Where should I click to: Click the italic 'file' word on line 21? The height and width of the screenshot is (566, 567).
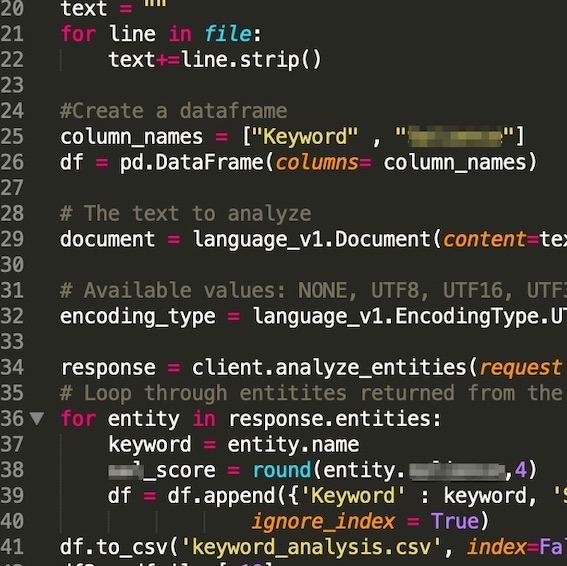228,34
